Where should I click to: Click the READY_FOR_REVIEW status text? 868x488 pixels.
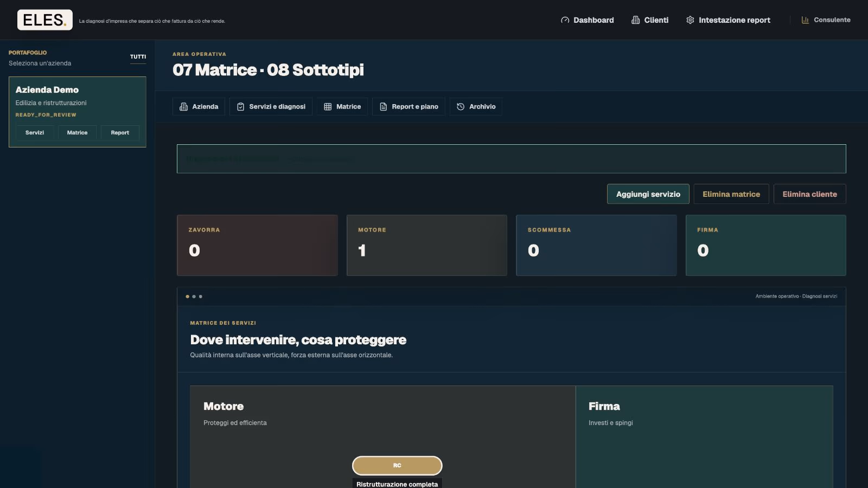pos(46,115)
